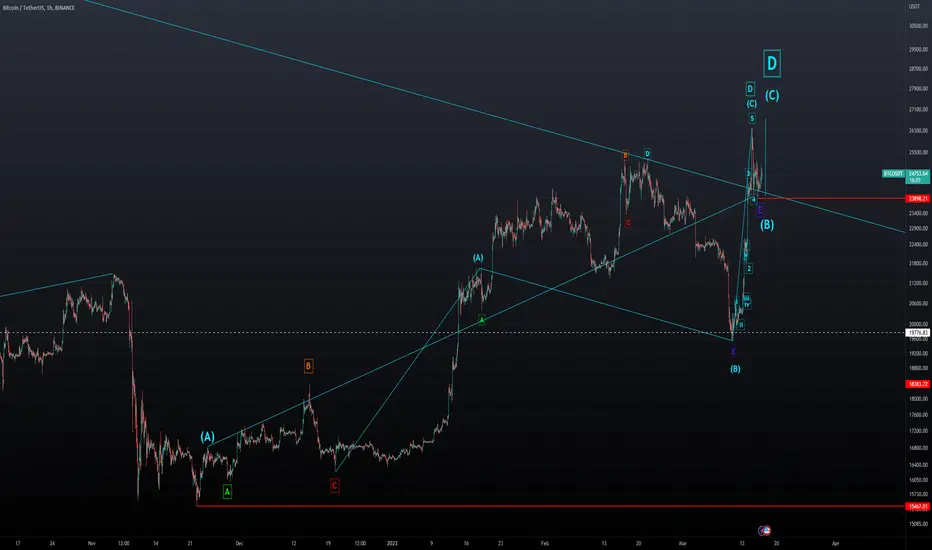Viewport: 932px width, 550px height.
Task: Click the red 18383.72 price label
Action: pos(918,384)
